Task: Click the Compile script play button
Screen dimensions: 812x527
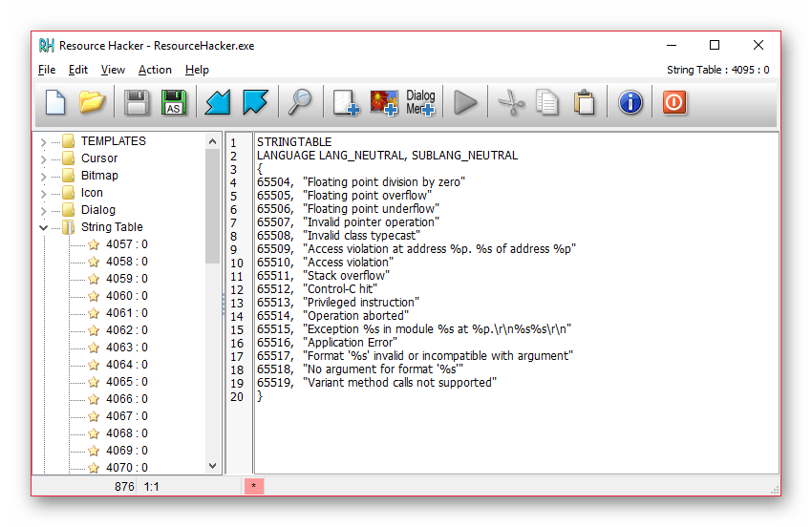Action: click(465, 102)
